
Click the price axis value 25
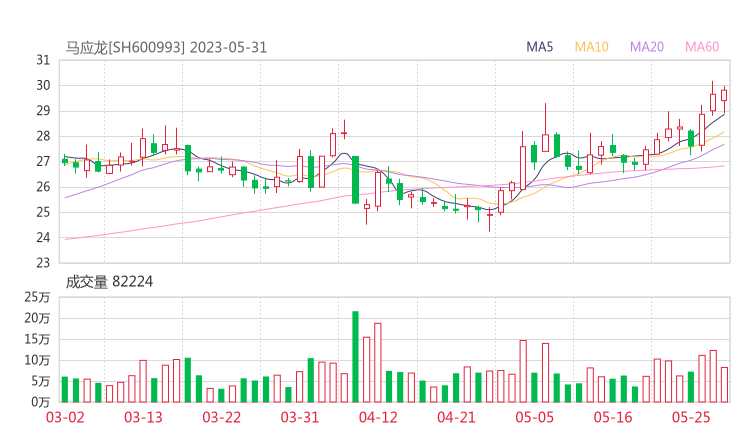[x=43, y=212]
